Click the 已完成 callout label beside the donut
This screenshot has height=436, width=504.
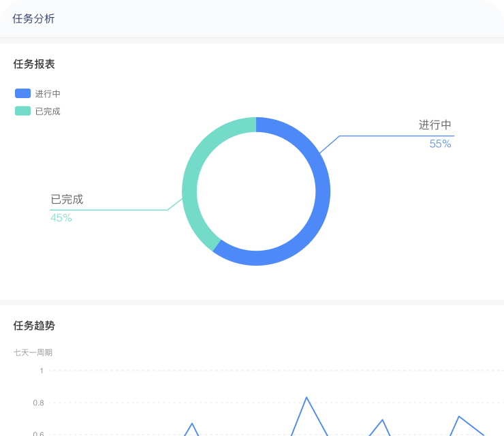(x=67, y=200)
